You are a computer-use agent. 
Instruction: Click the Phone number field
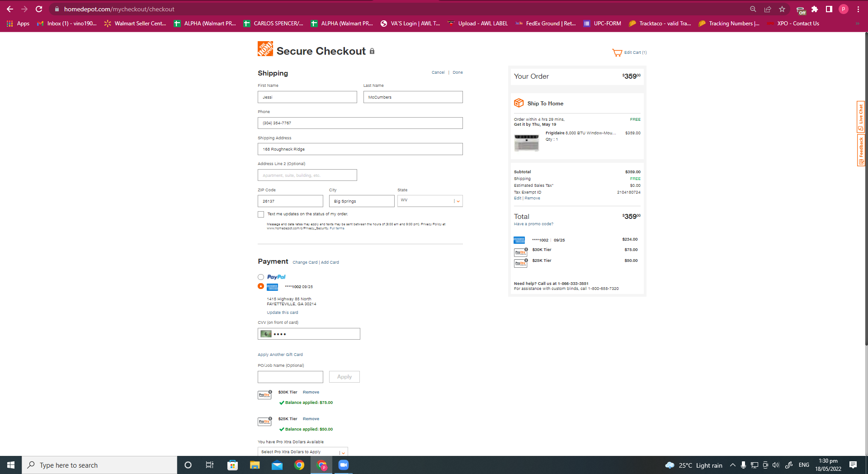tap(360, 123)
